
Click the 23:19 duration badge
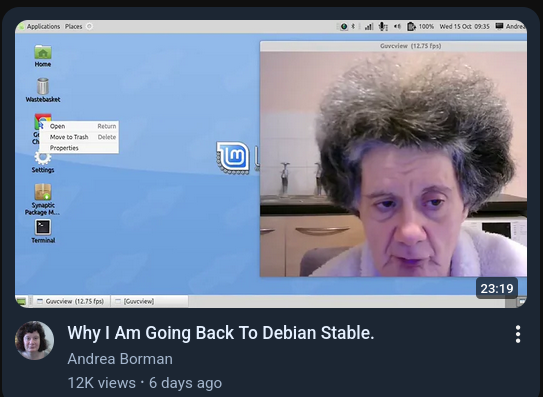click(497, 288)
